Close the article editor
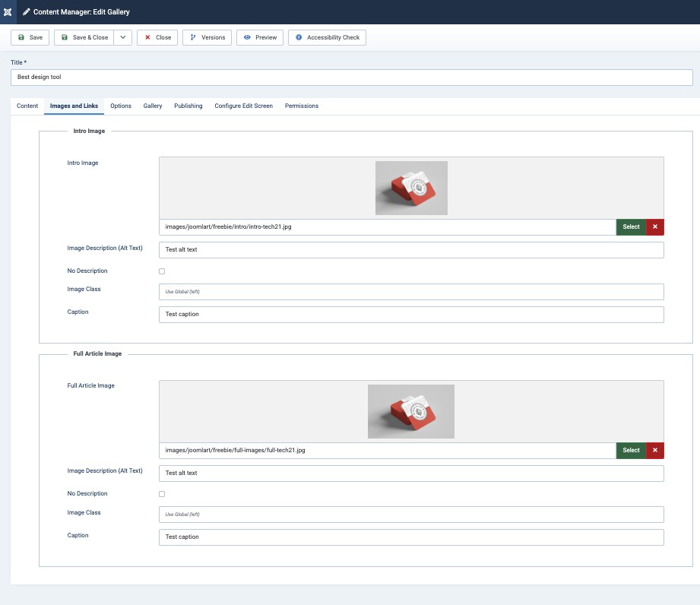The image size is (700, 605). 157,37
